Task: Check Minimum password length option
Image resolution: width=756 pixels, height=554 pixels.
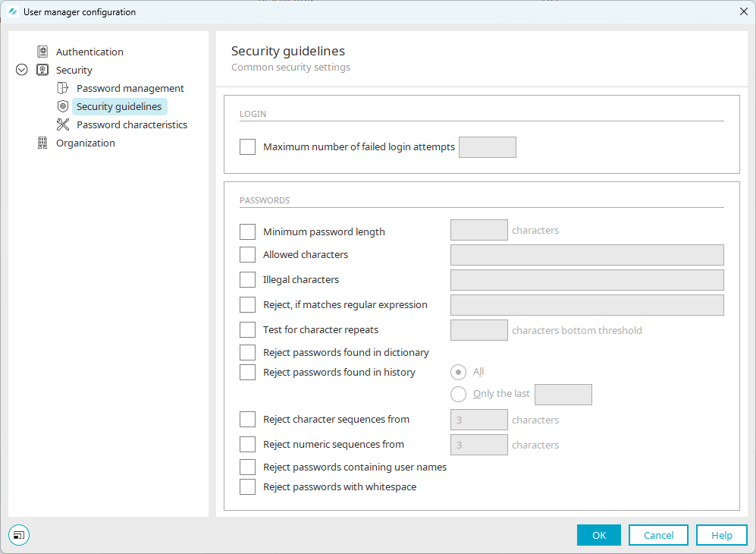Action: (x=247, y=231)
